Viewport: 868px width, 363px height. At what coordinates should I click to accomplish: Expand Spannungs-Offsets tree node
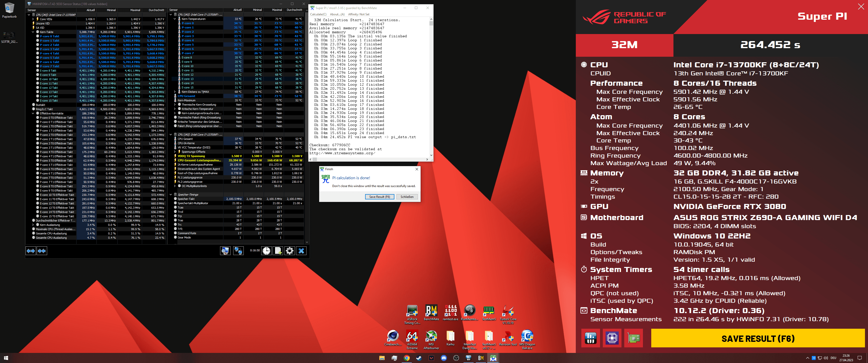[175, 152]
